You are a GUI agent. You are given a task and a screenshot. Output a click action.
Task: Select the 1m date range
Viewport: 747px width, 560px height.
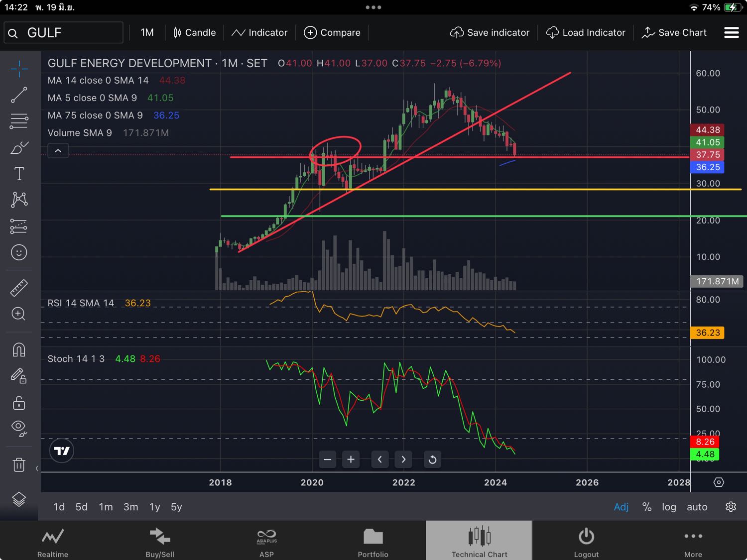pyautogui.click(x=106, y=507)
